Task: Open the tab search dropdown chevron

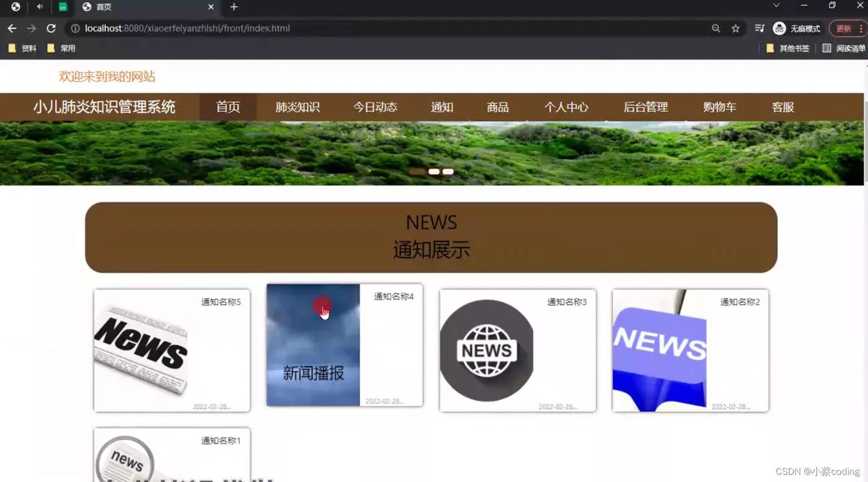Action: 776,6
